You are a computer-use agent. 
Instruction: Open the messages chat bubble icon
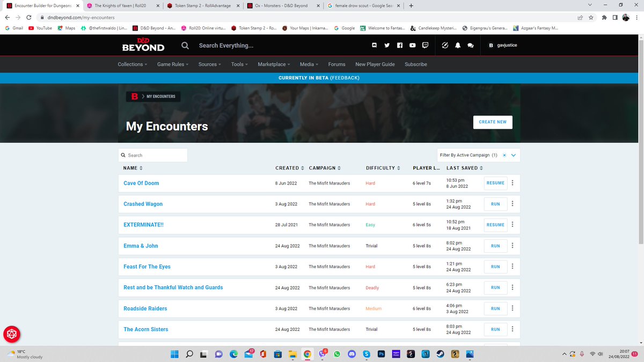pos(471,46)
